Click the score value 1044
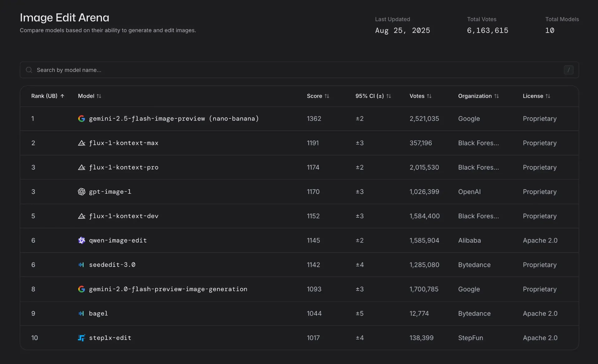Screen dimensions: 598x364 coord(314,313)
